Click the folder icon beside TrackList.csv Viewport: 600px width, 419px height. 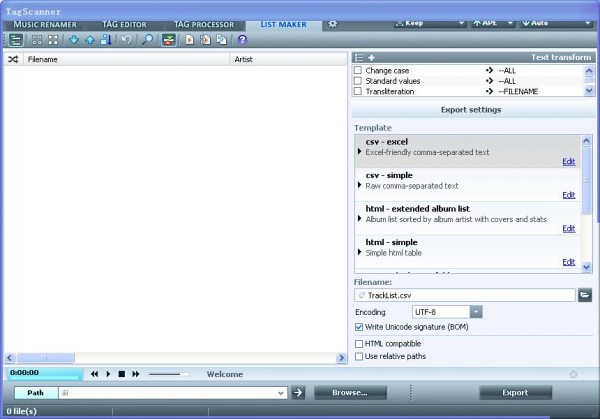point(584,295)
